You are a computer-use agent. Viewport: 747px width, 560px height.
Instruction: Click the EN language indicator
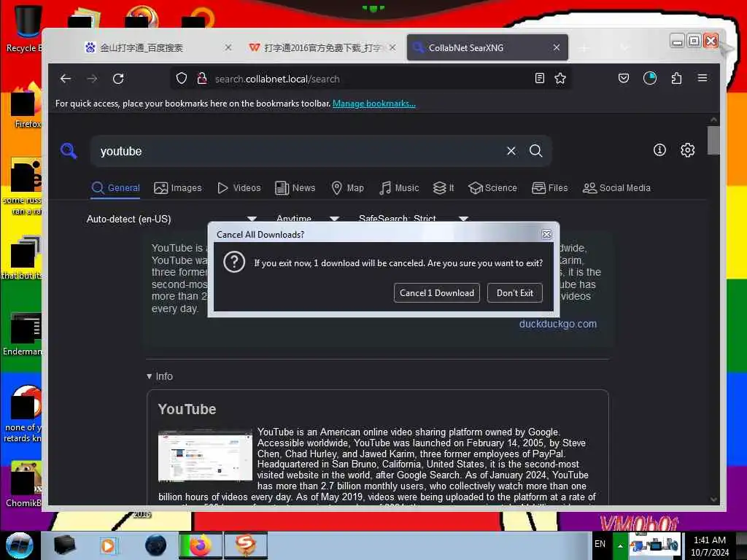point(600,544)
